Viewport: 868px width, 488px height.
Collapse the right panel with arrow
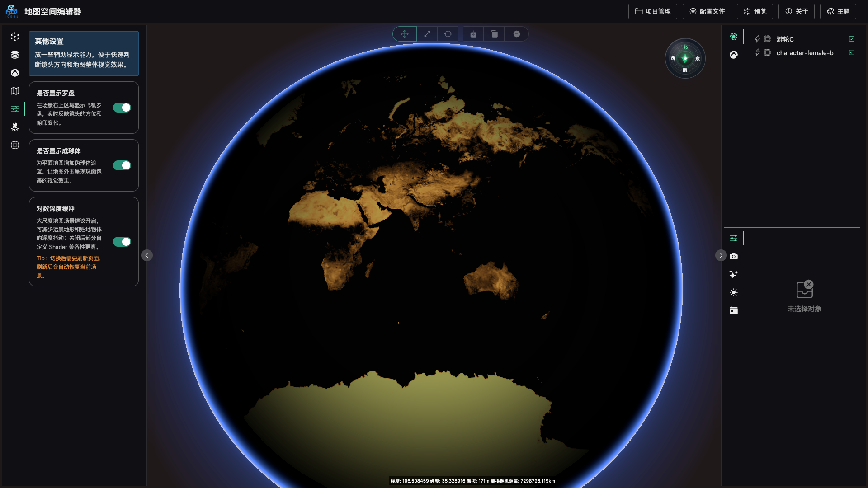coord(721,255)
